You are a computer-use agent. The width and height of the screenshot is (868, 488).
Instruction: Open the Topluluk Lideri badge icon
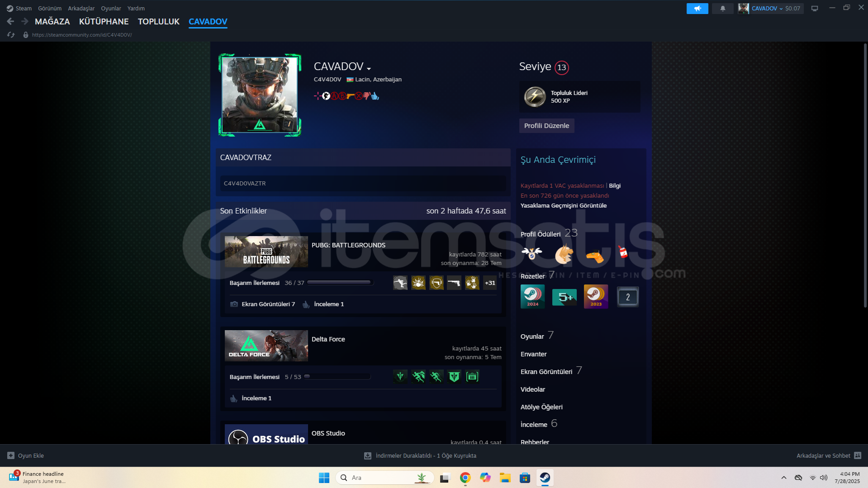coord(535,97)
